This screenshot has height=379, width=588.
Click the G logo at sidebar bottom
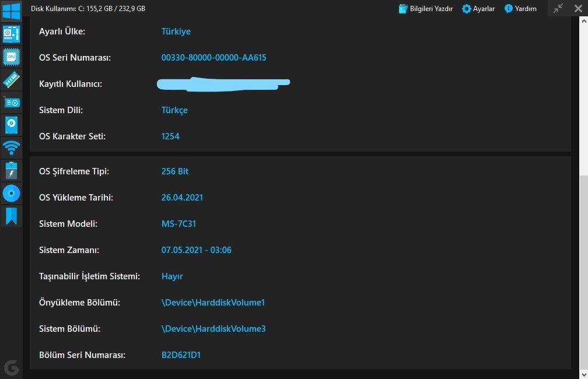coord(11,368)
